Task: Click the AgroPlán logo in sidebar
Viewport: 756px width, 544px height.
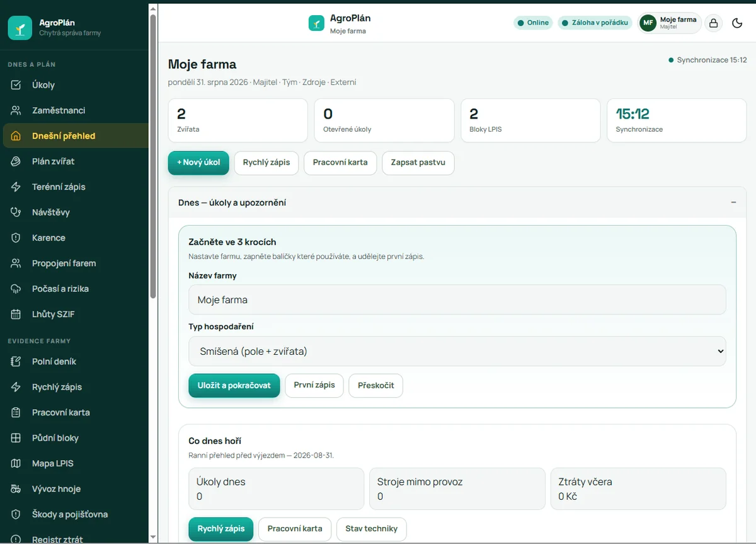Action: tap(20, 28)
